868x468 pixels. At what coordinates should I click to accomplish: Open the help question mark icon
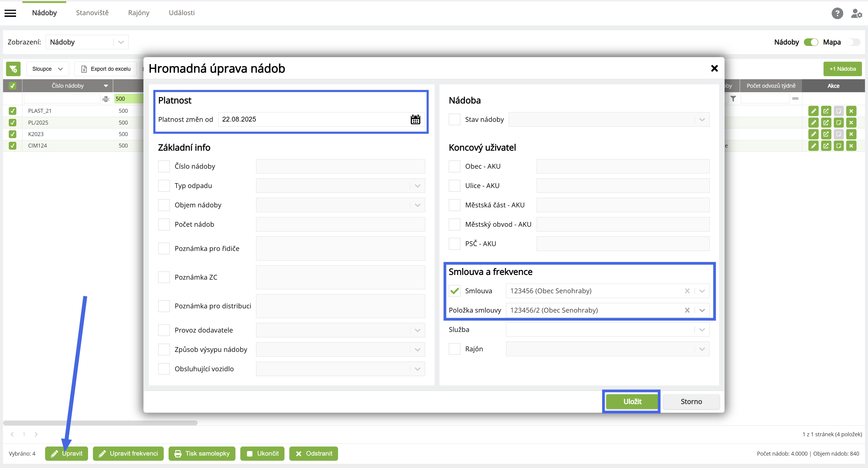pos(837,13)
